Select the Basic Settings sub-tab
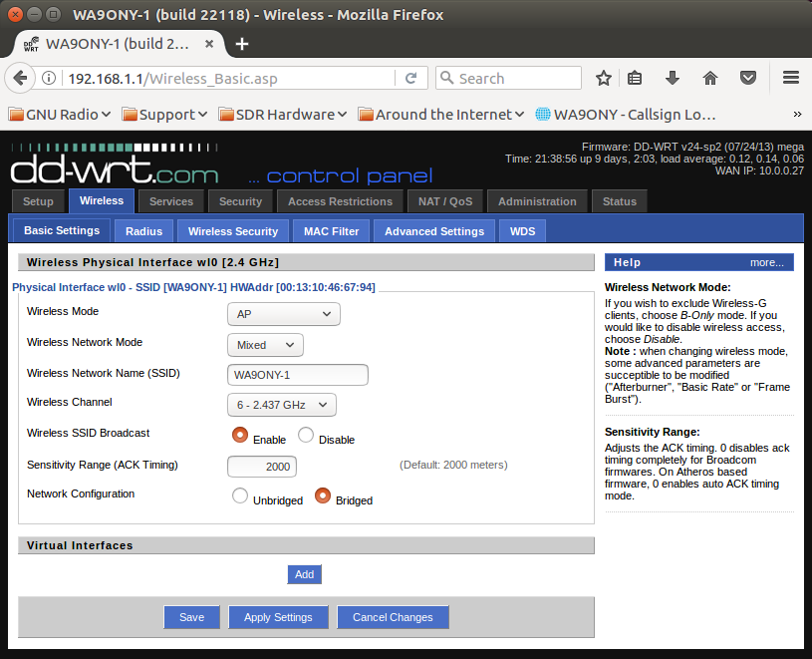The image size is (812, 659). [62, 230]
